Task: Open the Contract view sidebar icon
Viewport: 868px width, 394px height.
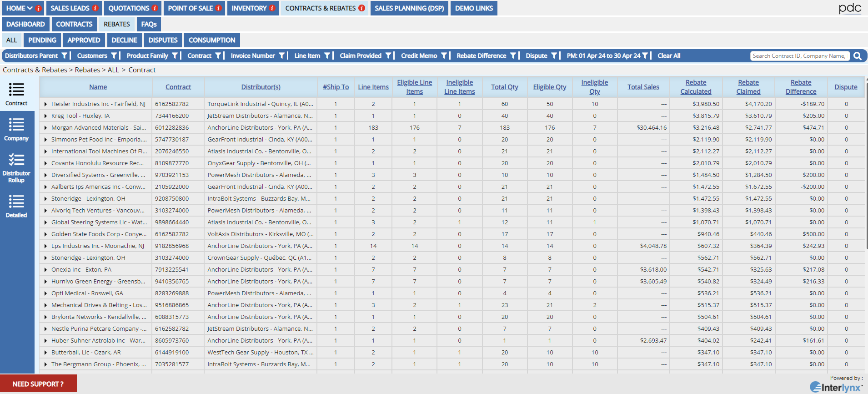Action: pos(16,94)
